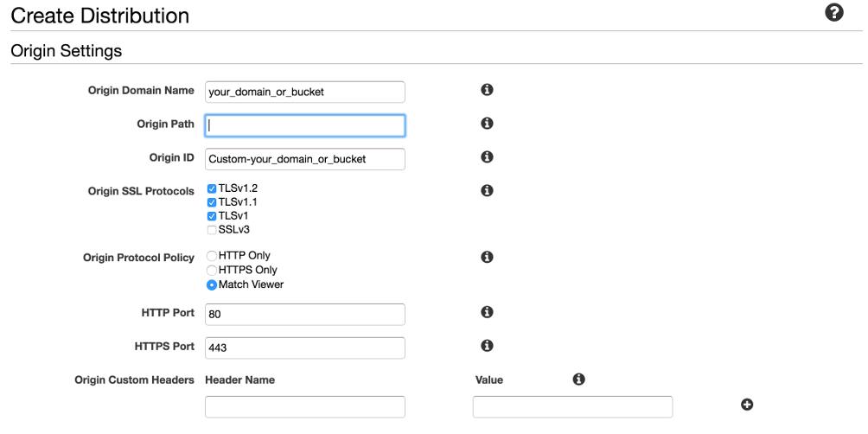868x434 pixels.
Task: Uncheck the TLSv1.2 protocol checkbox
Action: (212, 188)
